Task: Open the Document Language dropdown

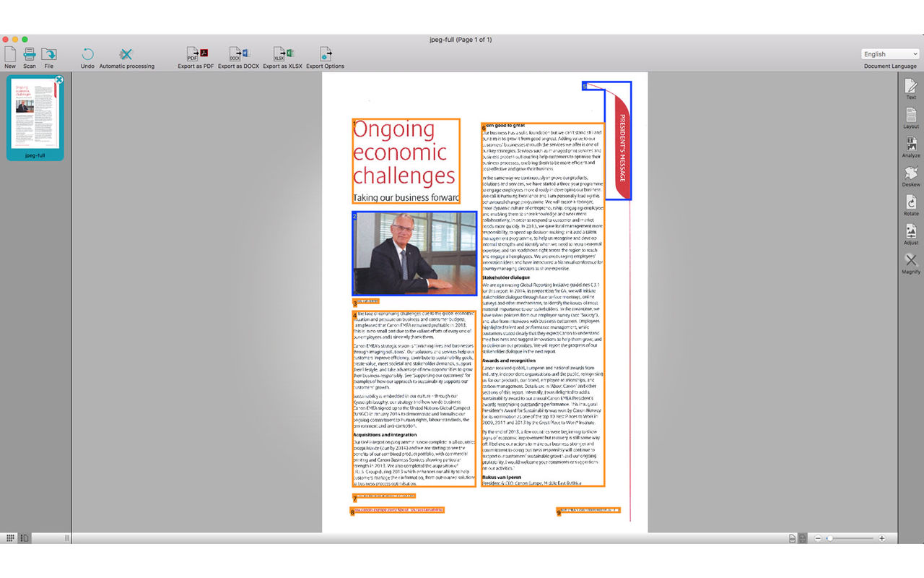Action: (x=890, y=54)
